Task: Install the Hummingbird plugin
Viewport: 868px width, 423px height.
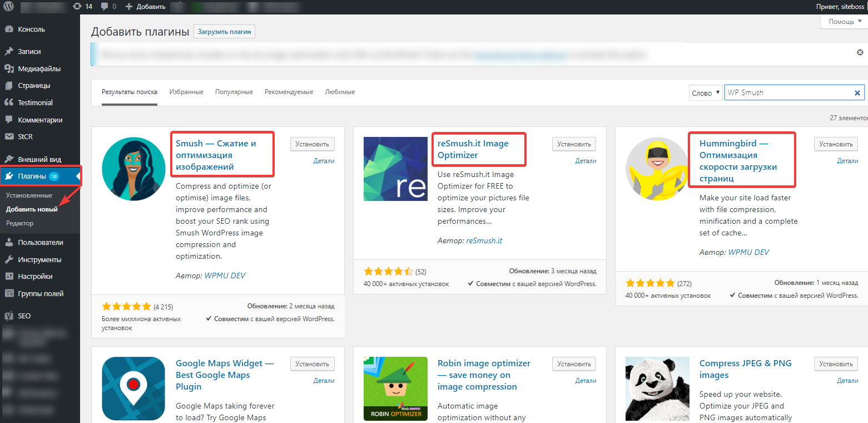Action: 836,144
